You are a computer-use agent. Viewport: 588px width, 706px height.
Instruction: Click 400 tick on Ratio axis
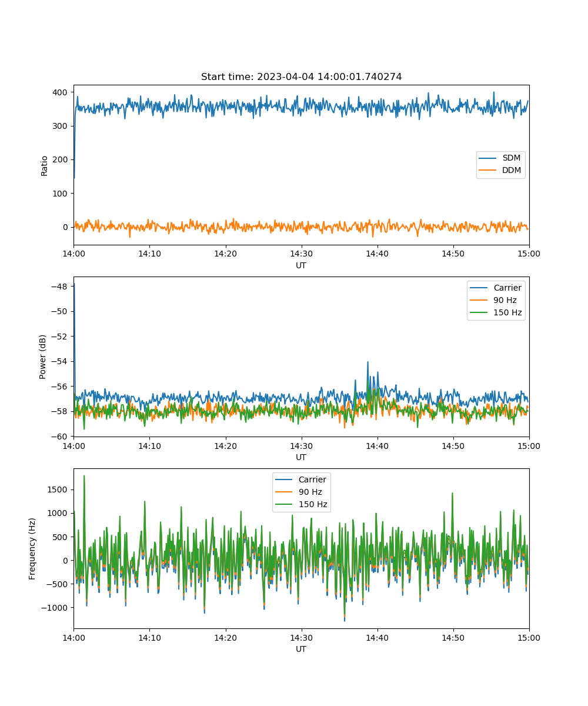pos(61,92)
